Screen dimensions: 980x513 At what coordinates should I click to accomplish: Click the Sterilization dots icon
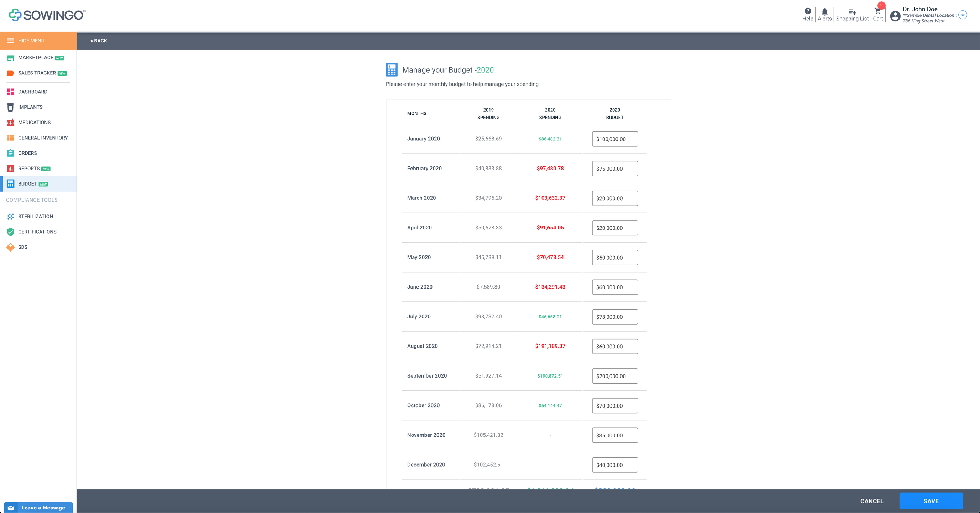[11, 217]
